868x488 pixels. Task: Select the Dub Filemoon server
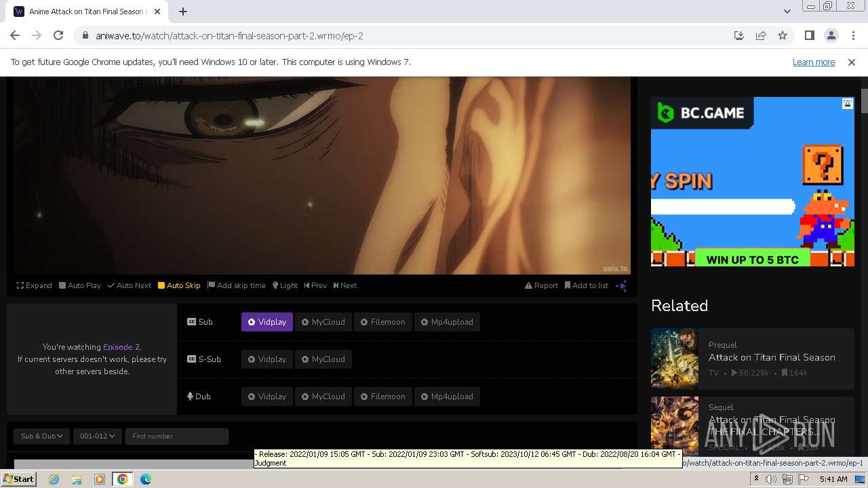click(383, 396)
